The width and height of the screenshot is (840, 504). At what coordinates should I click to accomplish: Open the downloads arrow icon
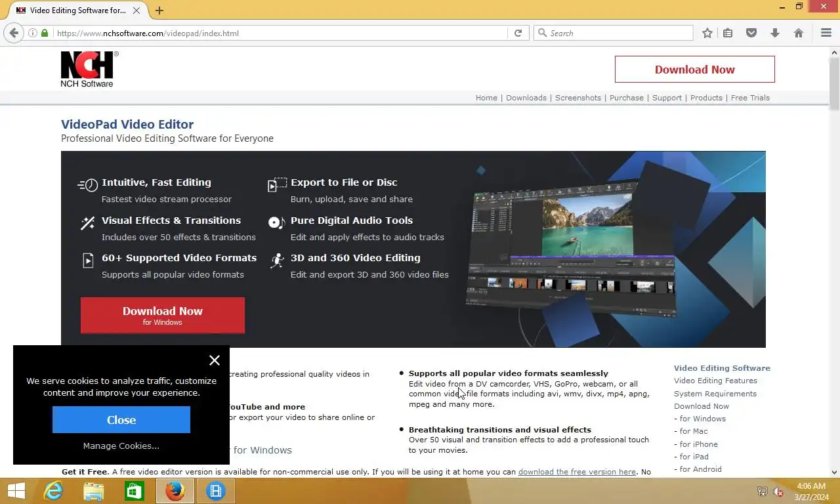(775, 33)
